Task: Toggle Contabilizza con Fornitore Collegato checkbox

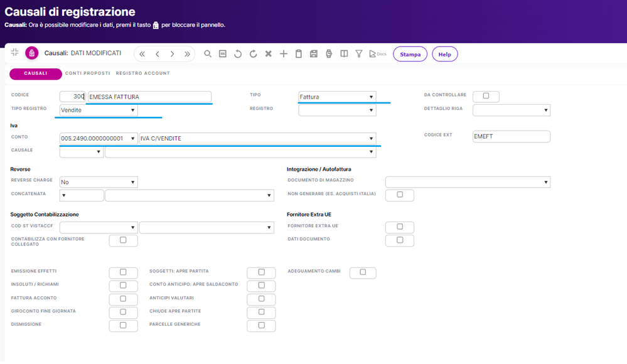Action: pos(123,240)
